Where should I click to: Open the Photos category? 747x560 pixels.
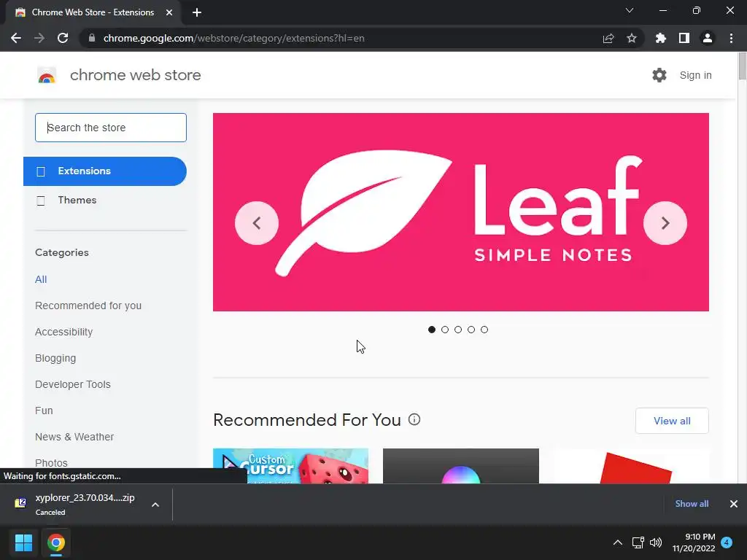51,463
